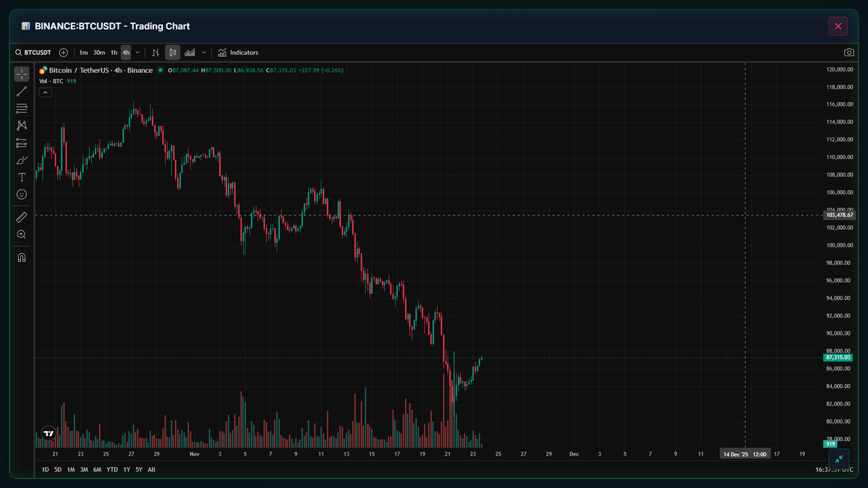Viewport: 868px width, 488px height.
Task: Open the emoji sticker tool
Action: point(21,194)
